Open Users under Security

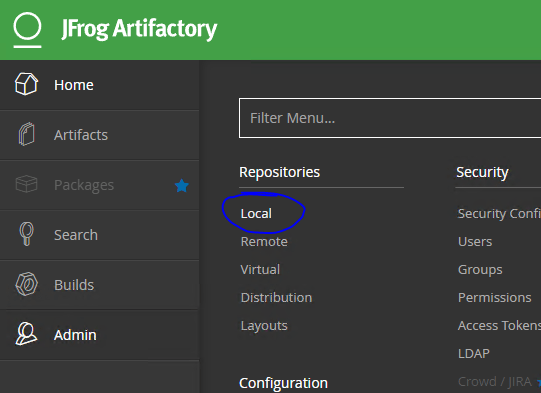click(x=475, y=242)
